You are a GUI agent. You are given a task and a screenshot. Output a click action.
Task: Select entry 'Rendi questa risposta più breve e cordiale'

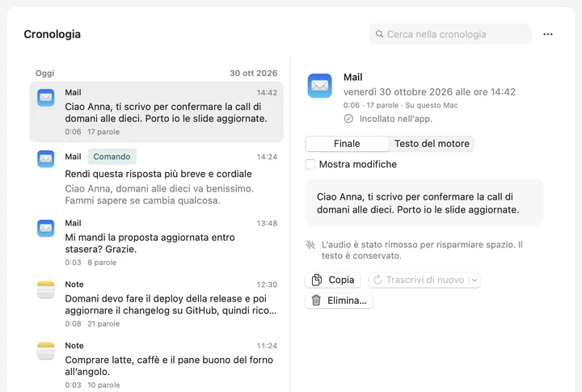pos(156,178)
